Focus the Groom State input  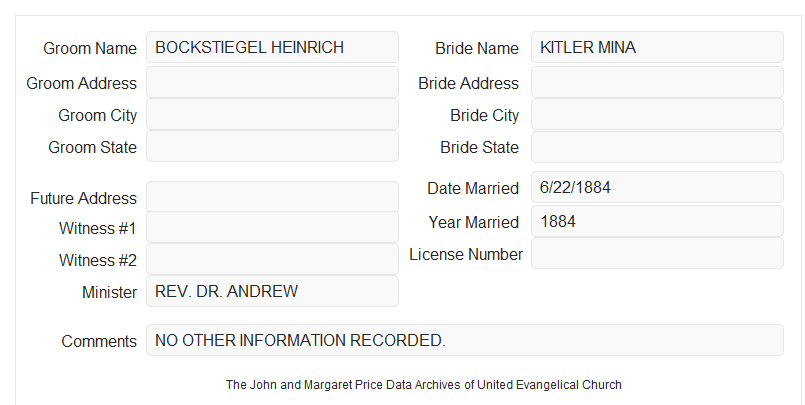coord(272,146)
